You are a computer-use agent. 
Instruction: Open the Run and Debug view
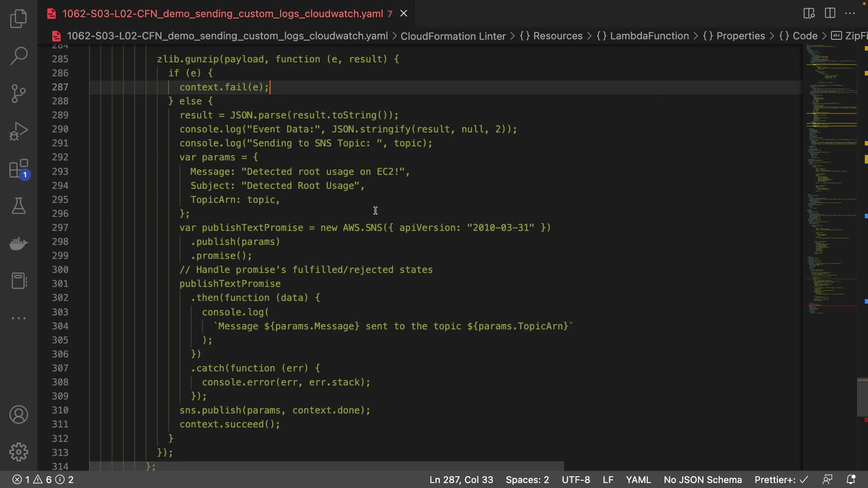point(19,131)
